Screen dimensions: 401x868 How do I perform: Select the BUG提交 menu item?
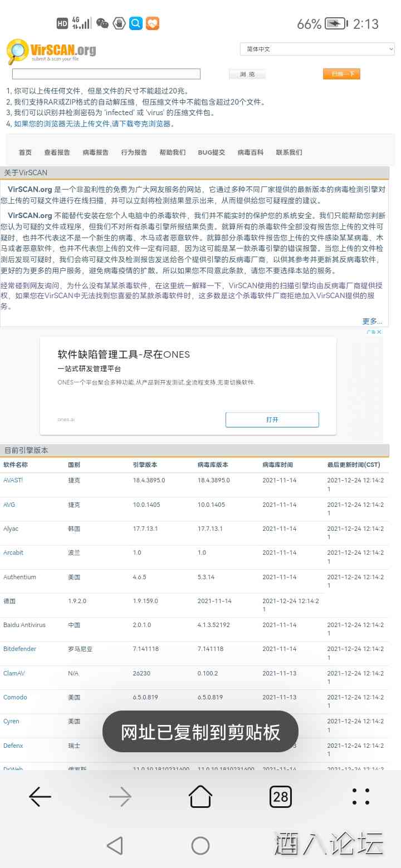pos(211,152)
